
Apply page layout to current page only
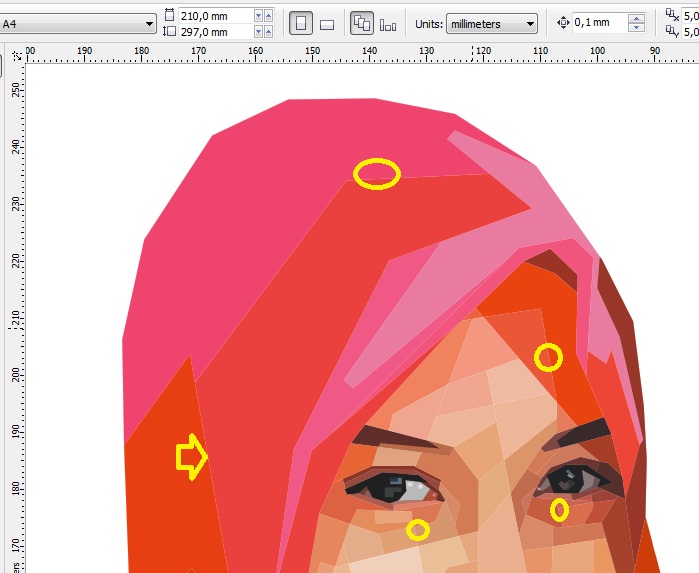point(388,25)
